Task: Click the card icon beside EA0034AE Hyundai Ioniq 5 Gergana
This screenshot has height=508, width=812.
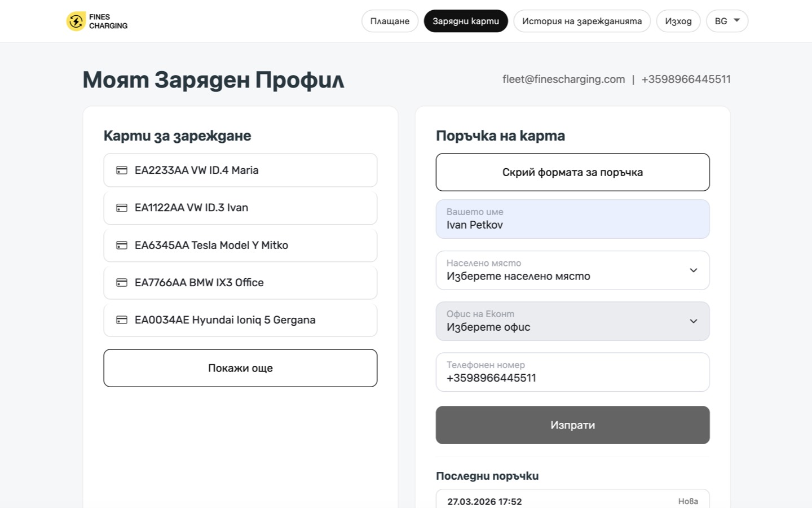Action: click(122, 320)
